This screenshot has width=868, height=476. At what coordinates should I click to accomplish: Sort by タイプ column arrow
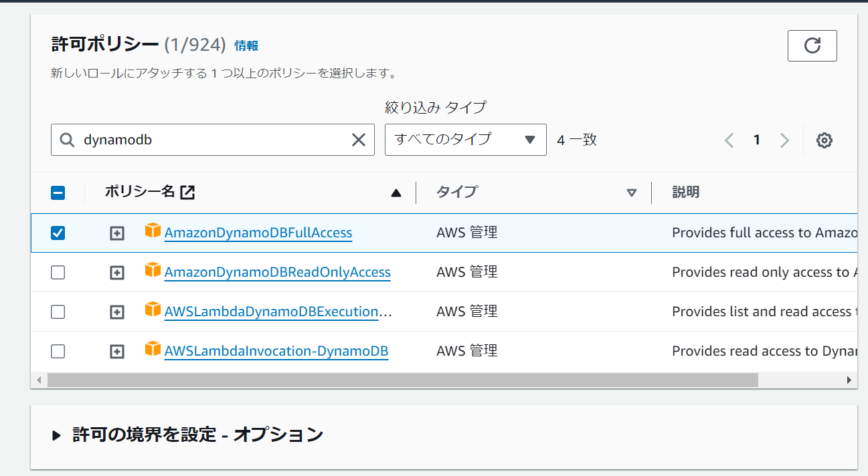click(x=631, y=193)
